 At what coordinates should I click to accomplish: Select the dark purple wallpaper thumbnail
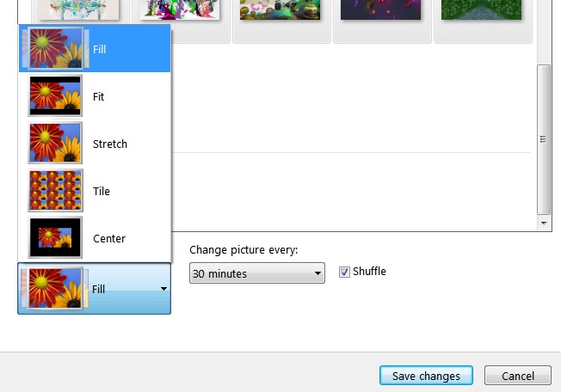click(380, 9)
